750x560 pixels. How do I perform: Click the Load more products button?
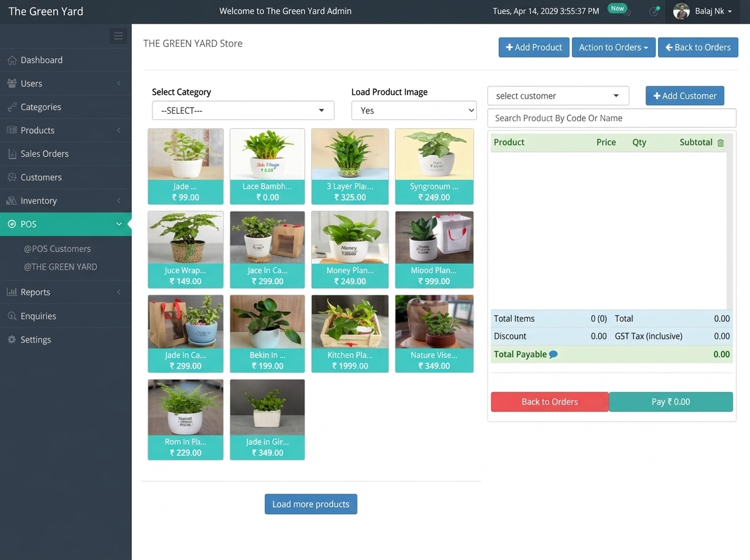coord(311,504)
